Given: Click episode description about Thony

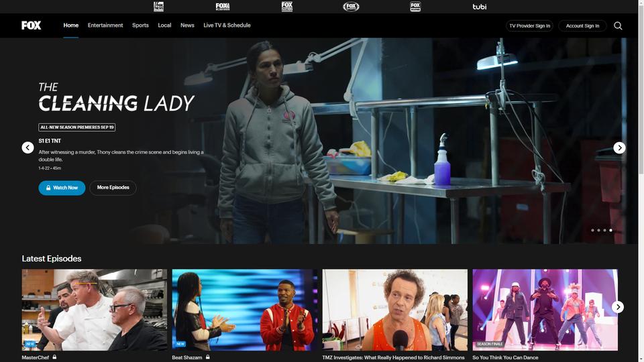Looking at the screenshot, I should [121, 156].
